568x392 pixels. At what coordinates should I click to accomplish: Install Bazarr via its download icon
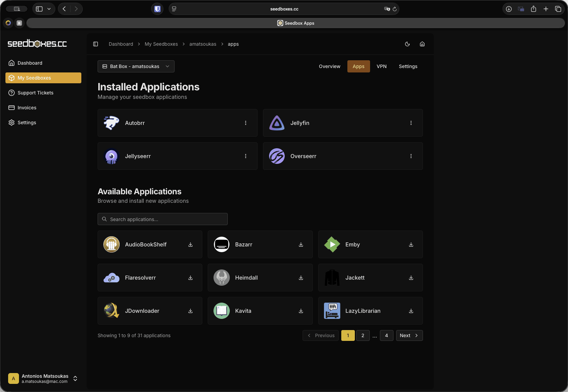pos(301,244)
